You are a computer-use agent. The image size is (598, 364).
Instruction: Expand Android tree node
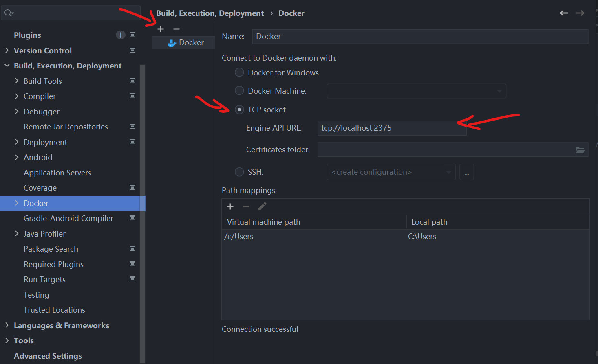pos(17,157)
